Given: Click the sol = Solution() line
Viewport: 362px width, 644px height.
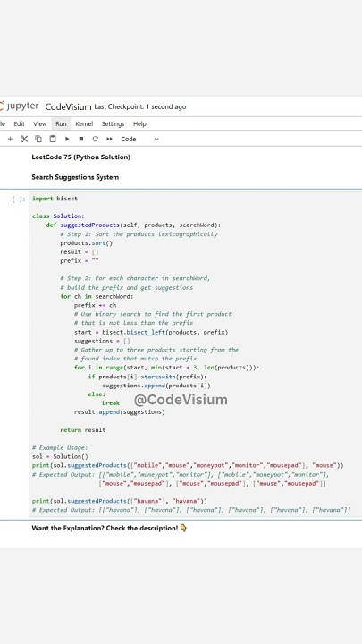Looking at the screenshot, I should 60,457.
